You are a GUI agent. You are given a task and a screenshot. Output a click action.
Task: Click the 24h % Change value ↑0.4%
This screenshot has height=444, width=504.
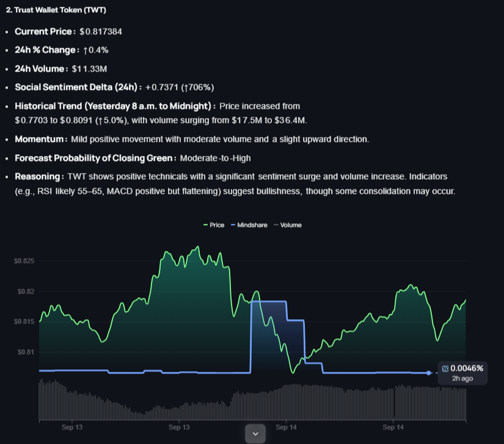(x=96, y=50)
